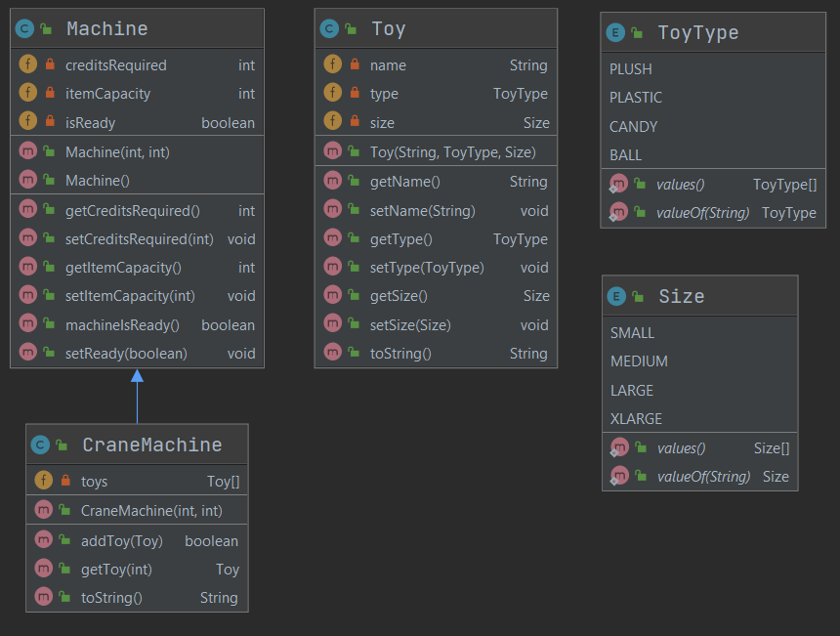840x636 pixels.
Task: Click the method icon beside values() in Size
Action: 619,447
